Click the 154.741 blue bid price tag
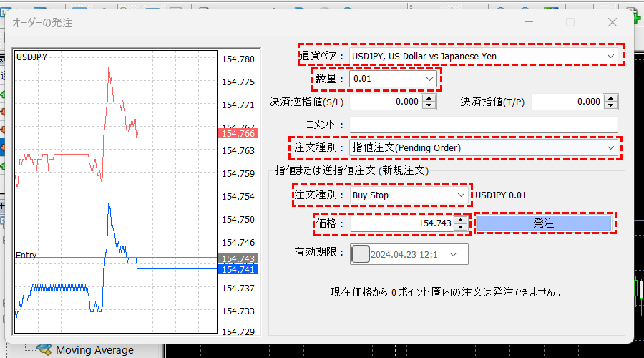The image size is (644, 358). 238,270
